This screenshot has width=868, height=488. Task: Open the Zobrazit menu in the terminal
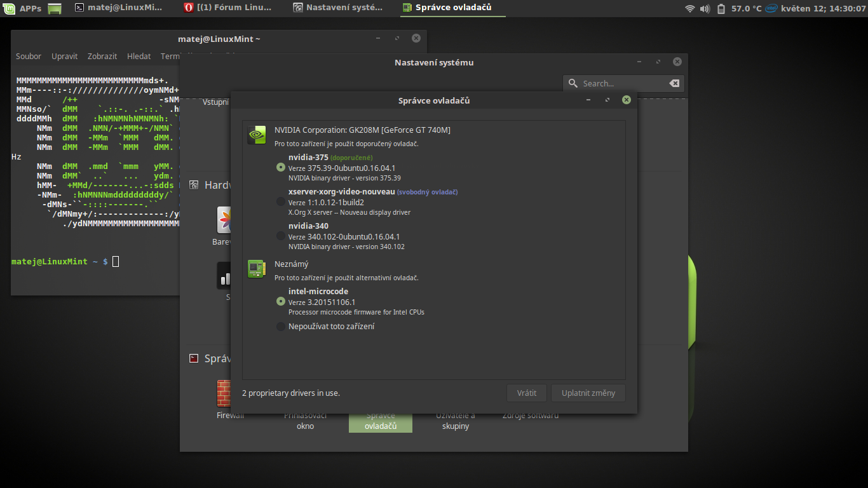(102, 56)
